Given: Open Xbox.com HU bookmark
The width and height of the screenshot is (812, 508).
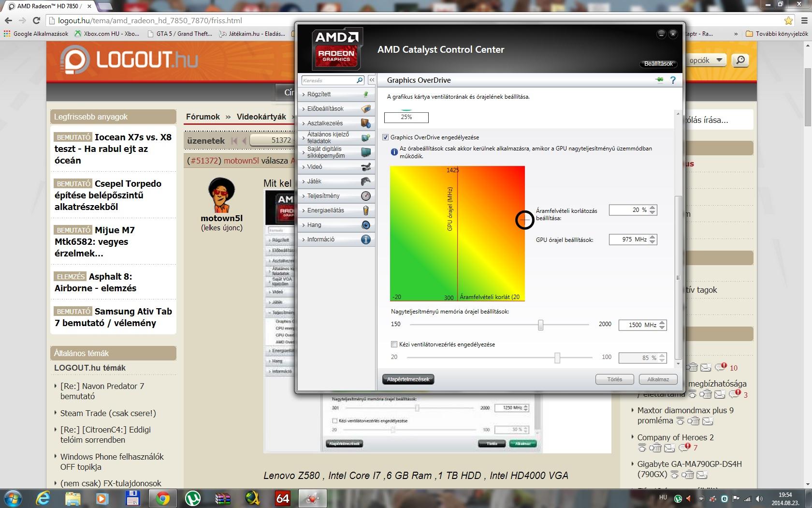Looking at the screenshot, I should 107,34.
